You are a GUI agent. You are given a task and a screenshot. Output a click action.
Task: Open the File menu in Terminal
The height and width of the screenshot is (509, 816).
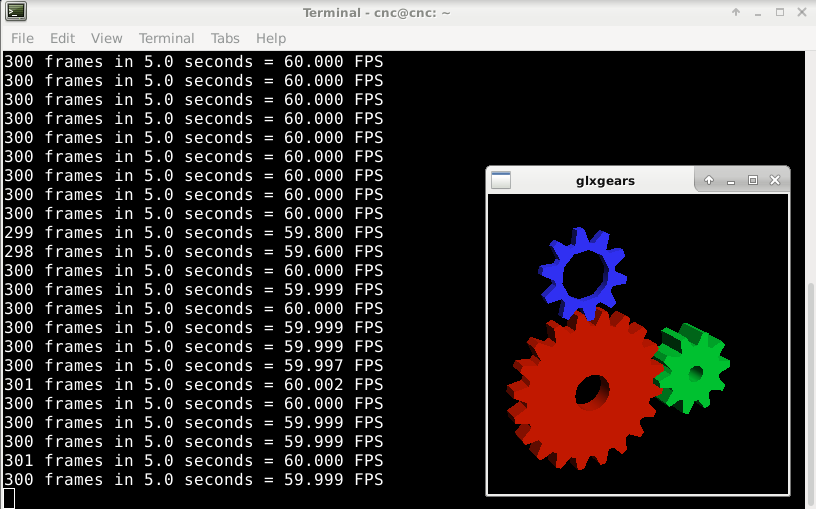[22, 39]
